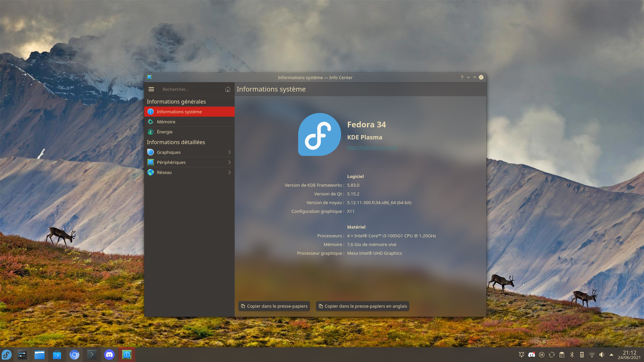Screen dimensions: 644x362
Task: Expand the Réseau category chevron
Action: pos(229,172)
